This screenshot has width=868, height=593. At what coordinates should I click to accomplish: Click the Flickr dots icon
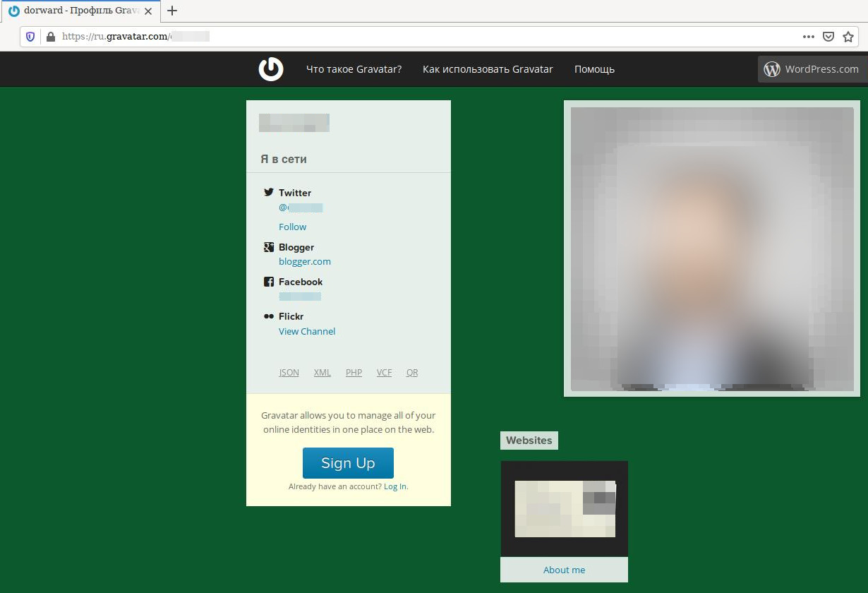coord(269,316)
